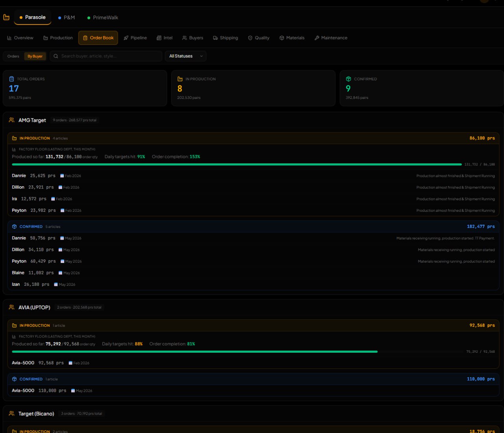Click the AMG Target buyer group icon
The width and height of the screenshot is (504, 433).
[x=12, y=120]
